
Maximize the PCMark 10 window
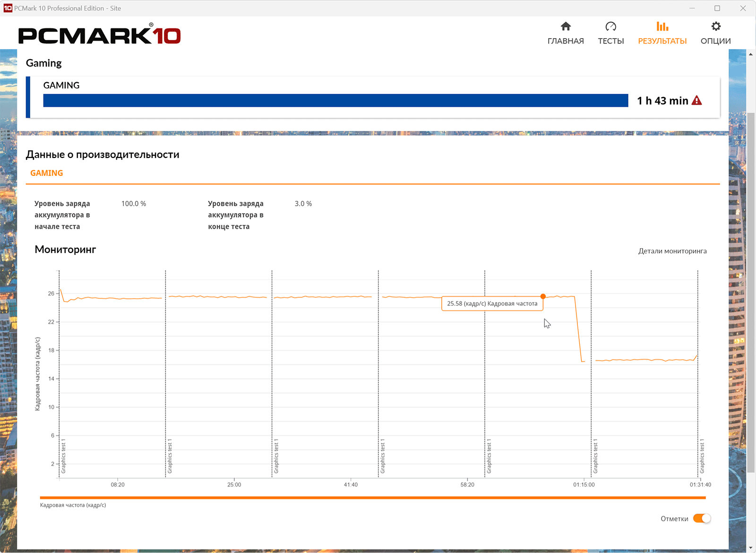point(717,8)
